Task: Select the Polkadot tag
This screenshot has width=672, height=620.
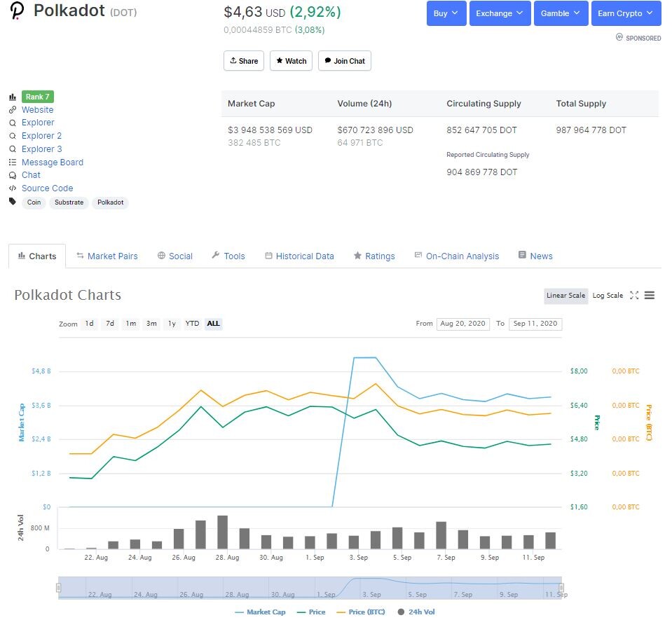Action: pyautogui.click(x=111, y=202)
